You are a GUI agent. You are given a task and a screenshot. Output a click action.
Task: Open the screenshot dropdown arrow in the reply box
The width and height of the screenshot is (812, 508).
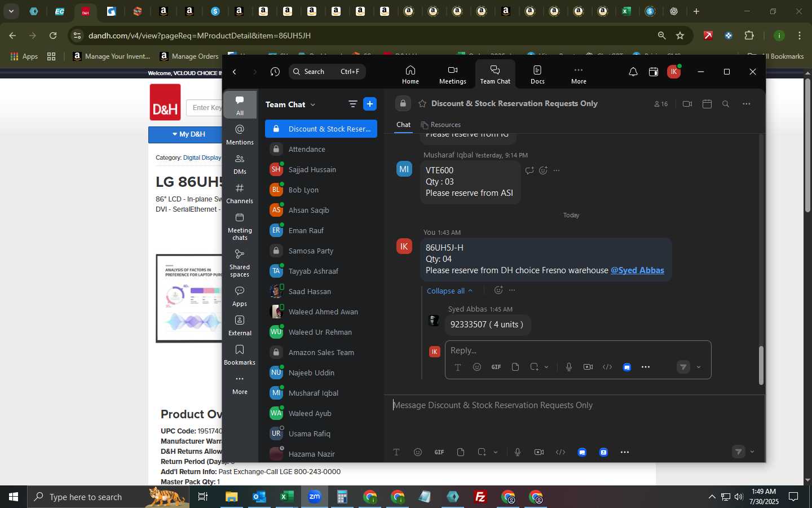point(546,367)
